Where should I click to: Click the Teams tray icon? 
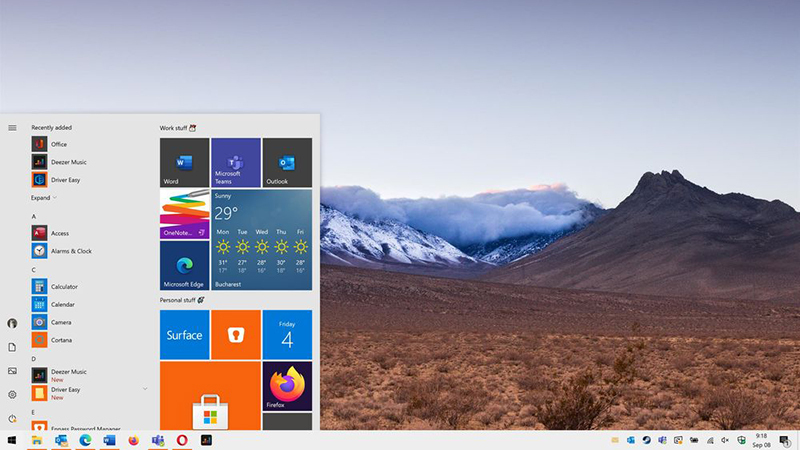[662, 440]
